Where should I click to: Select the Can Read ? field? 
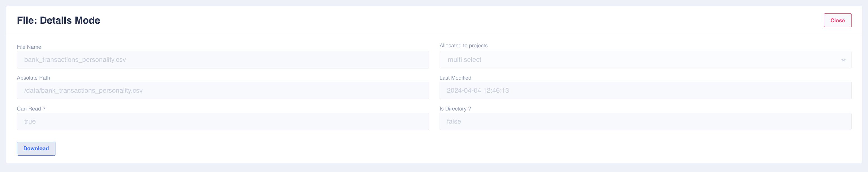[222, 122]
